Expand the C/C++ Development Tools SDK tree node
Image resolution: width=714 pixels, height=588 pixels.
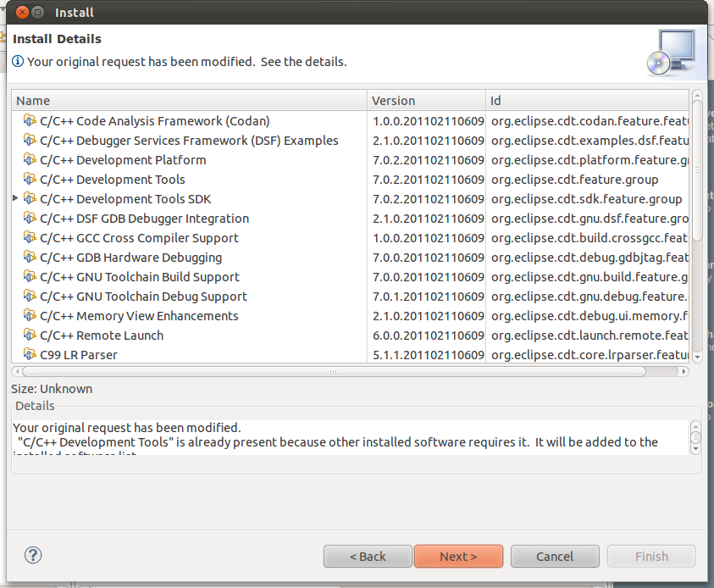pyautogui.click(x=15, y=199)
